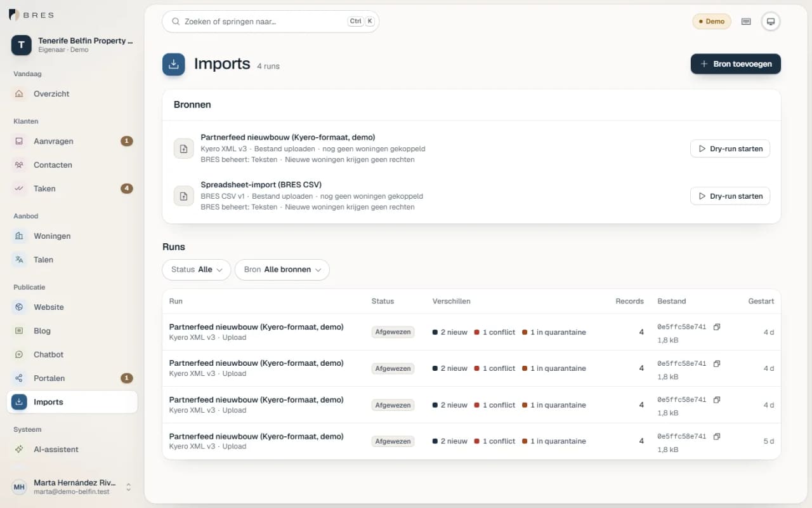The height and width of the screenshot is (508, 812).
Task: Click the Talen translation icon
Action: (19, 260)
